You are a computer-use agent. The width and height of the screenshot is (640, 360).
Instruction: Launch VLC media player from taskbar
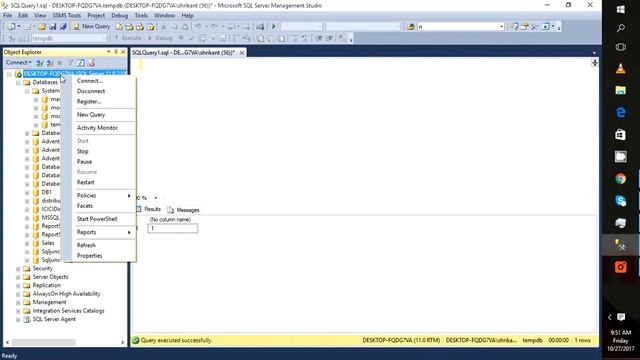620,68
